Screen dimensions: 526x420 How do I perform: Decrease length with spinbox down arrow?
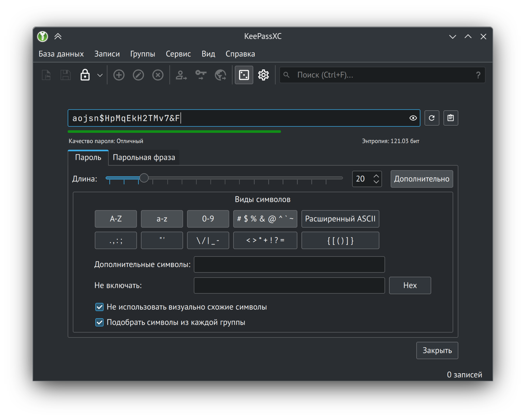pyautogui.click(x=376, y=182)
